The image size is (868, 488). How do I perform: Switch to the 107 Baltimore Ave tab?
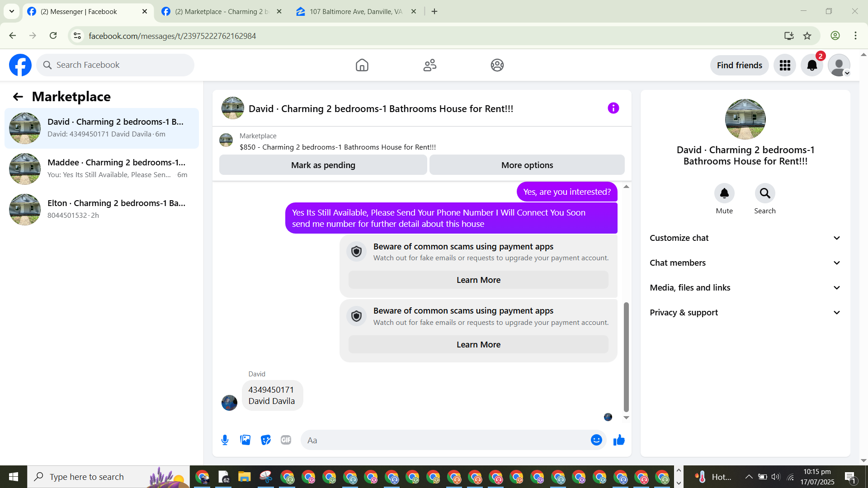coord(357,11)
